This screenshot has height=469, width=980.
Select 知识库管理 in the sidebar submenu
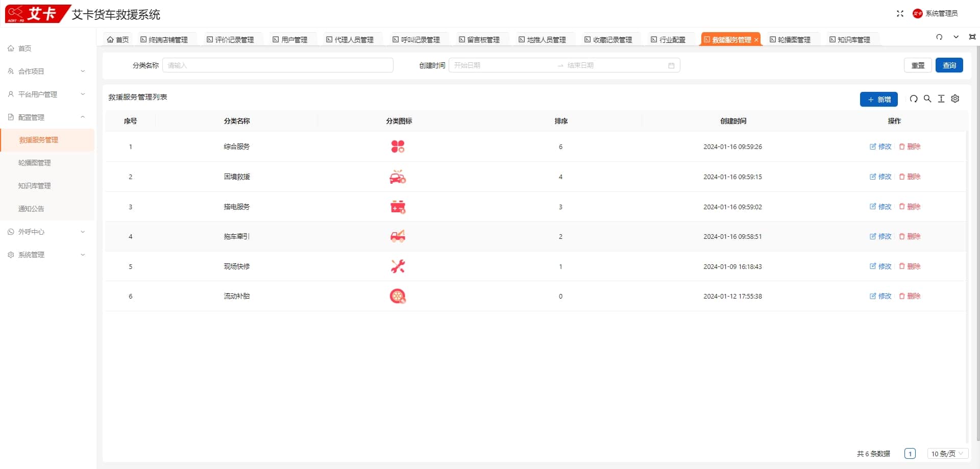tap(47, 186)
